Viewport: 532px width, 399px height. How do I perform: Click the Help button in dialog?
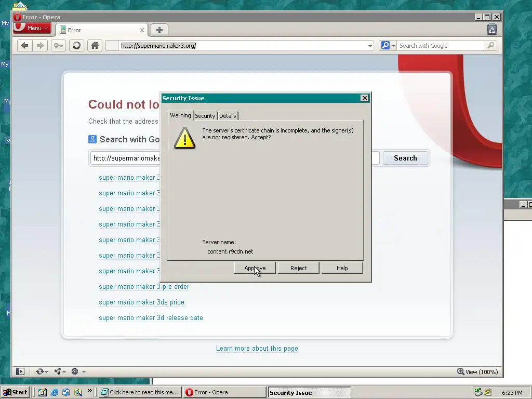342,268
